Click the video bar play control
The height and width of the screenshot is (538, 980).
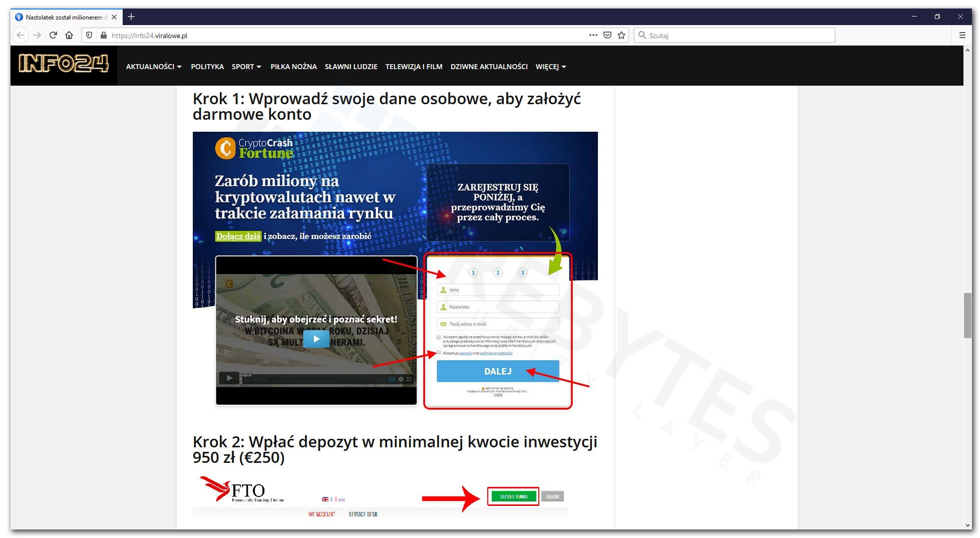pos(229,378)
